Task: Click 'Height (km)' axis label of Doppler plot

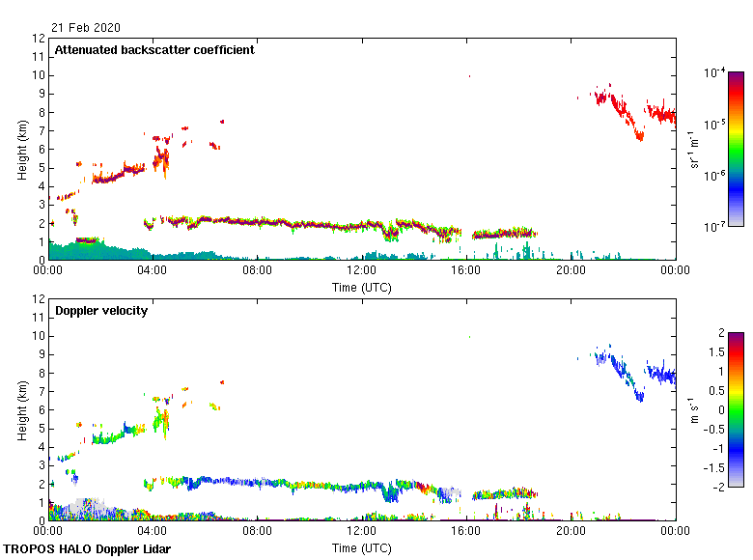Action: pyautogui.click(x=21, y=410)
